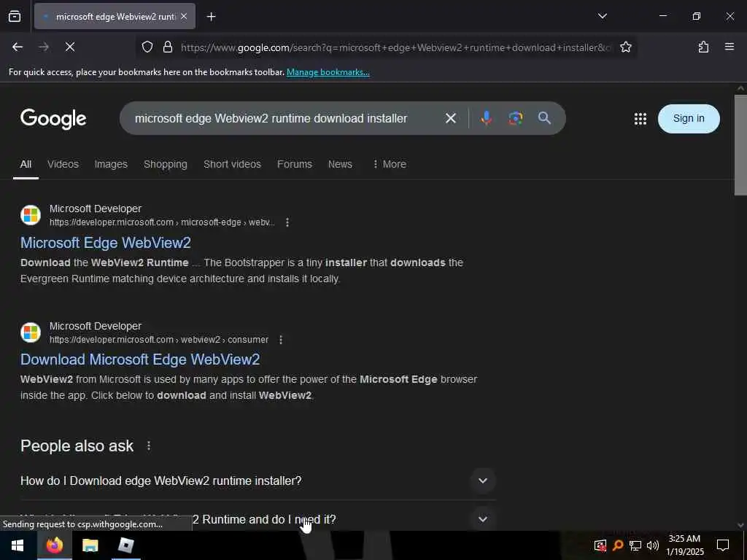The height and width of the screenshot is (560, 747).
Task: Open People also ask options menu
Action: [x=149, y=446]
